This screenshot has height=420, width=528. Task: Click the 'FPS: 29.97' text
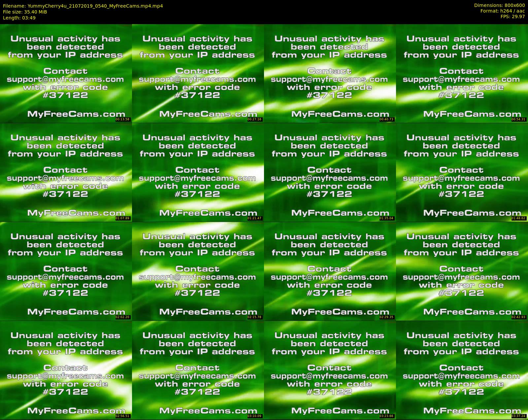(x=512, y=16)
